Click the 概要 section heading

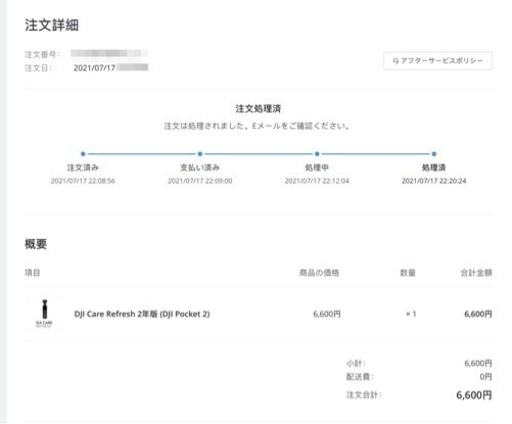coord(36,244)
